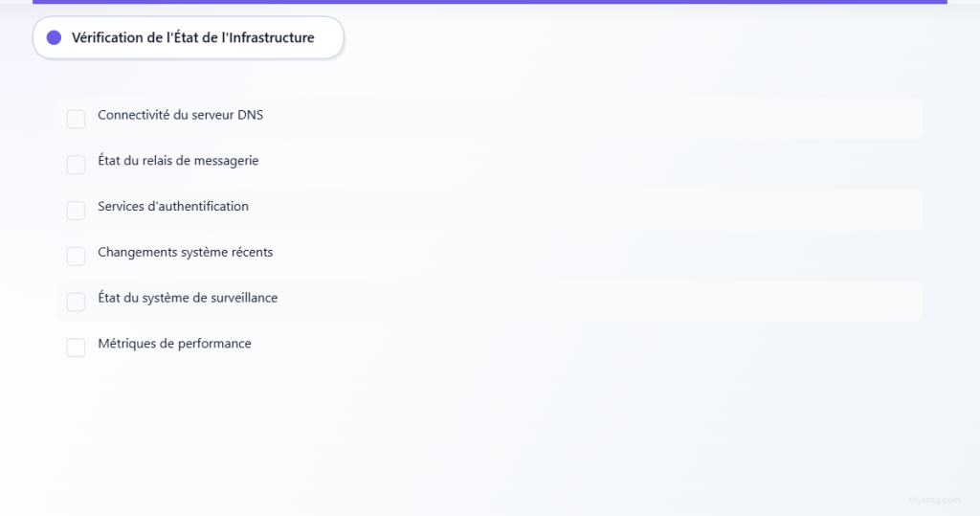
Task: Click the Connectivité du serveur DNS label
Action: click(x=180, y=115)
